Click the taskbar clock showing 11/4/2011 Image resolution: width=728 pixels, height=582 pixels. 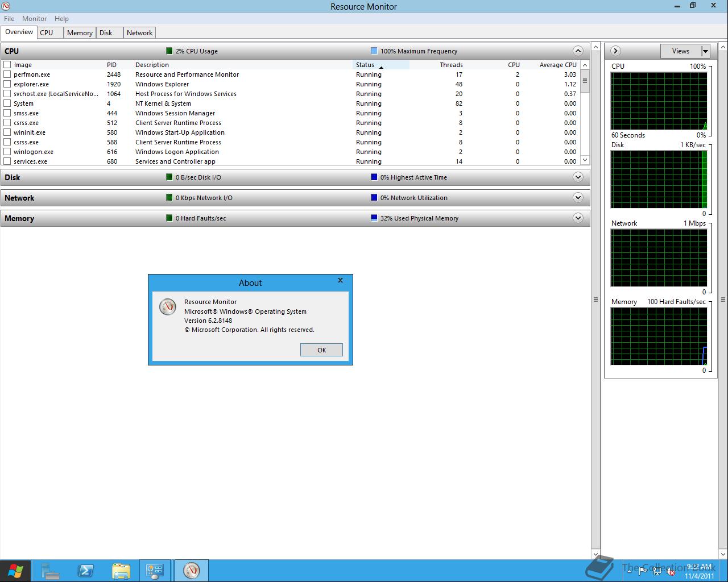(699, 571)
